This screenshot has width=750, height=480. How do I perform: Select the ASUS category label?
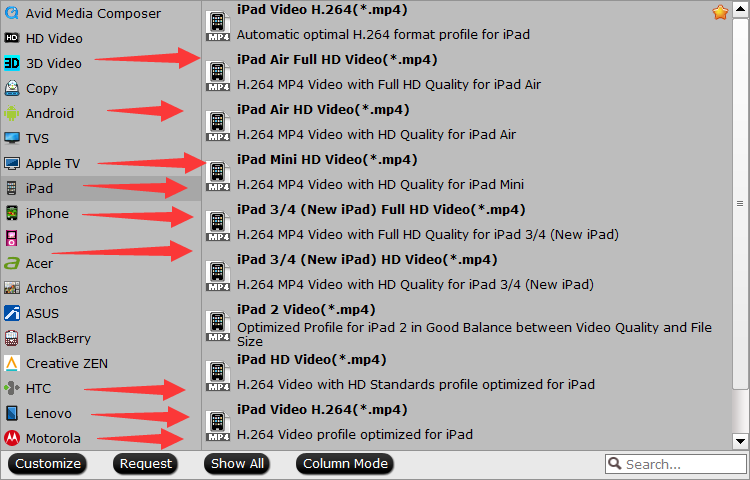pyautogui.click(x=43, y=314)
